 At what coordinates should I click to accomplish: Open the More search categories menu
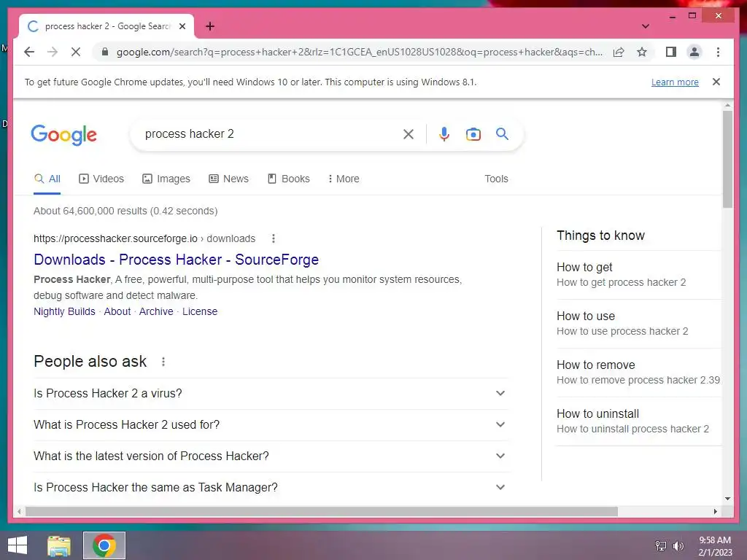tap(344, 179)
